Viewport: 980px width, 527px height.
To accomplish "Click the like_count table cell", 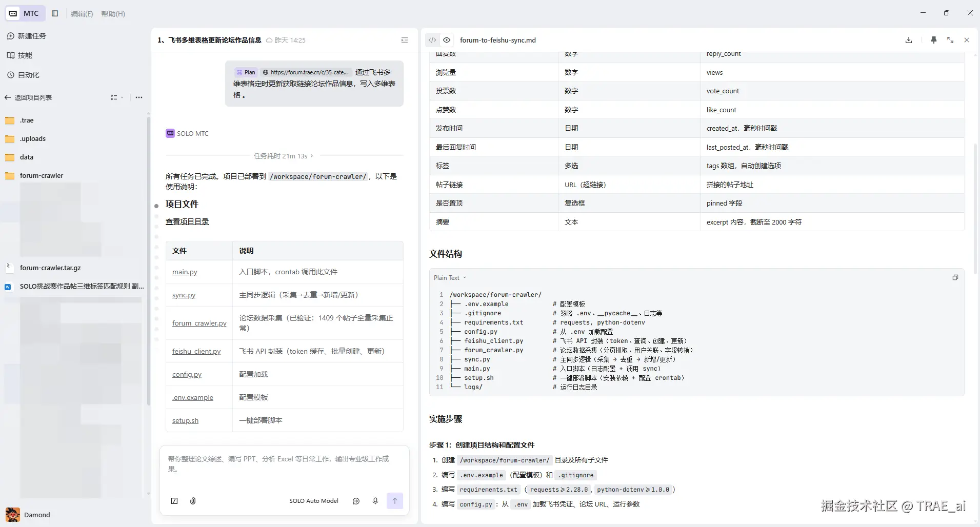I will 832,110.
